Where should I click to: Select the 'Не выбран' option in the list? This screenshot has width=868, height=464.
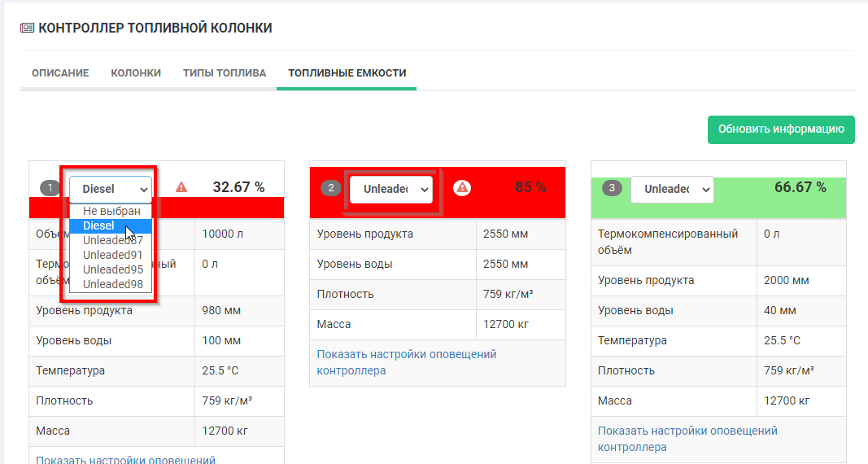click(x=111, y=211)
